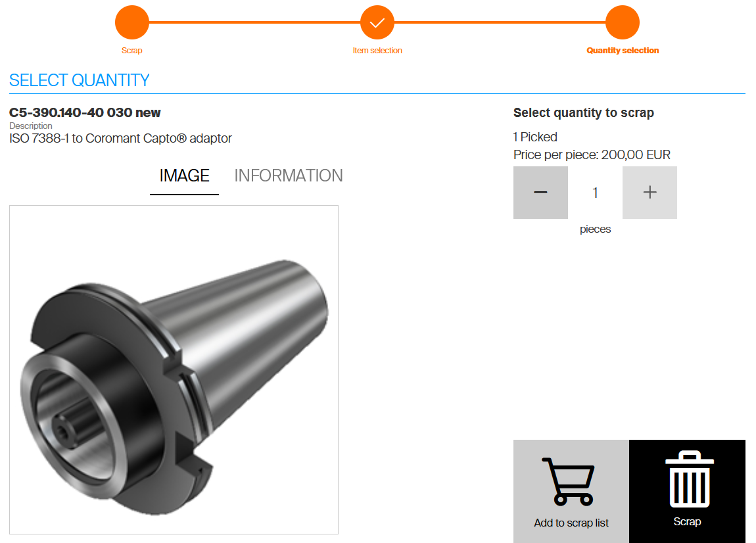Click the quantity value field showing 1
Viewport: 756px width, 543px height.
[x=595, y=193]
